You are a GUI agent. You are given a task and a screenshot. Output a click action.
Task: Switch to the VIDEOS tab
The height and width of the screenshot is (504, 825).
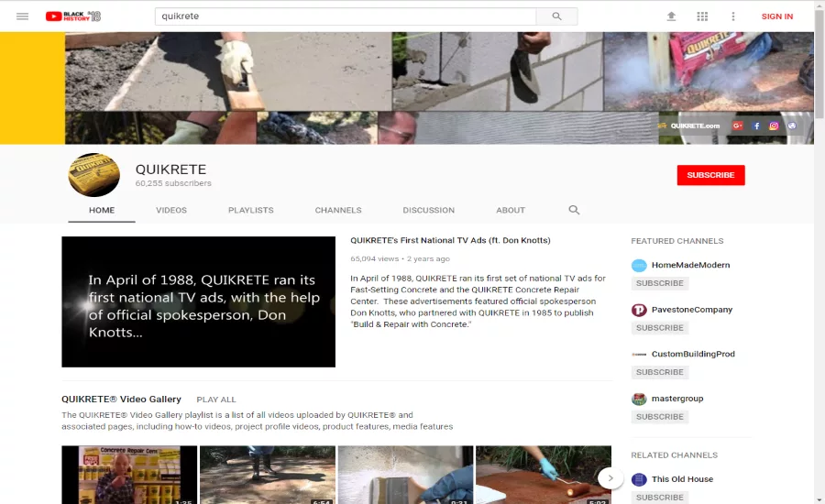[171, 210]
